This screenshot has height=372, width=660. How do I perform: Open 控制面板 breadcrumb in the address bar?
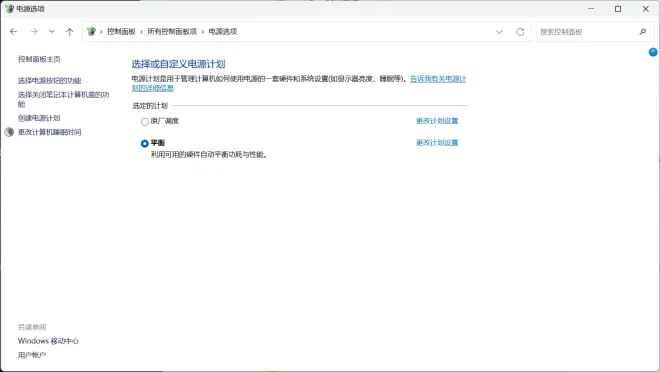pyautogui.click(x=121, y=32)
